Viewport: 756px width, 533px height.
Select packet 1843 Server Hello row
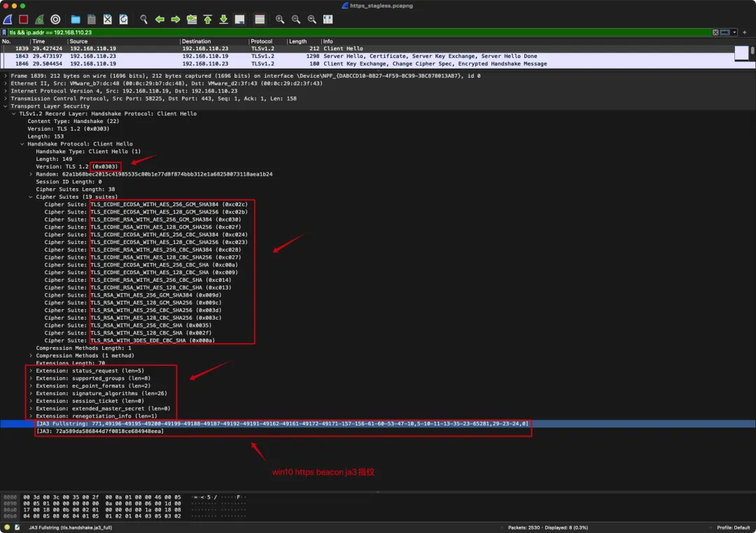click(x=367, y=57)
